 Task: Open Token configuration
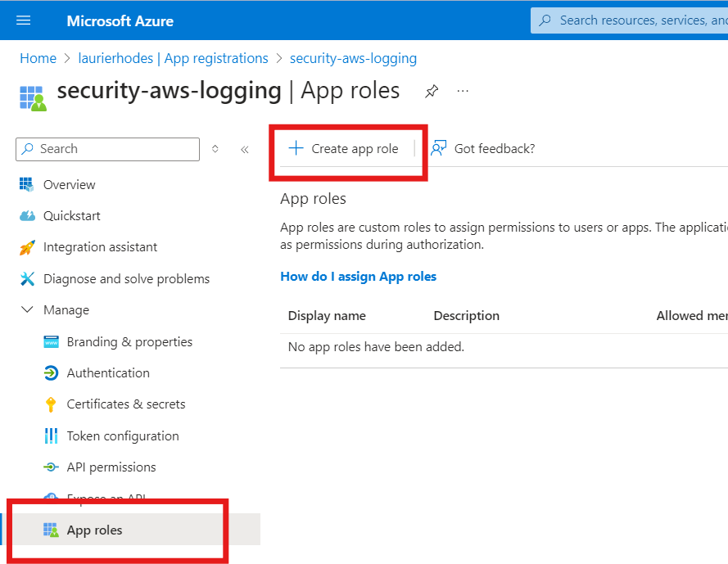[x=123, y=436]
